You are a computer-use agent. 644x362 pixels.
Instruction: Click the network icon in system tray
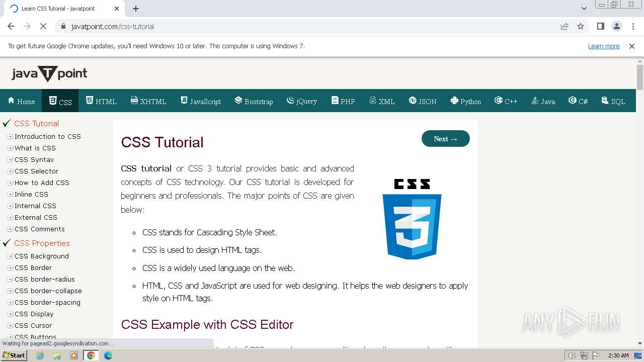584,355
